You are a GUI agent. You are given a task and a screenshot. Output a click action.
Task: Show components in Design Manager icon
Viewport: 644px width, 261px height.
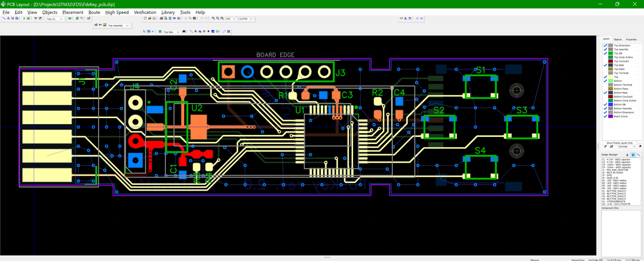pyautogui.click(x=633, y=155)
